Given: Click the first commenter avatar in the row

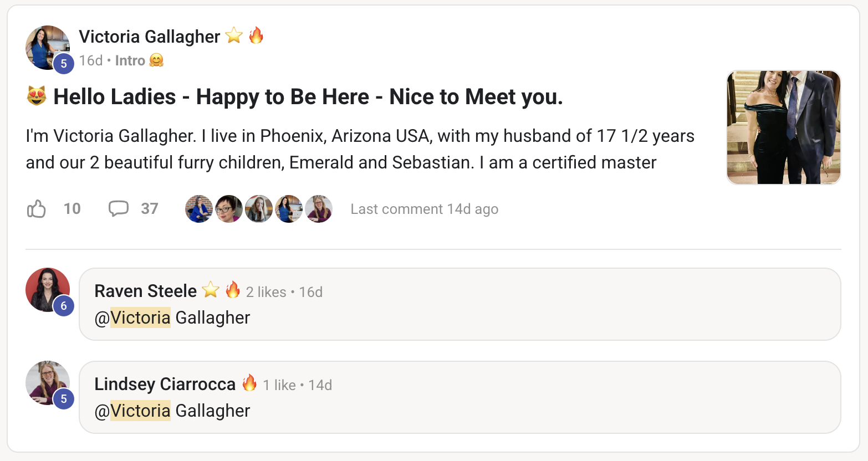Looking at the screenshot, I should coord(199,209).
